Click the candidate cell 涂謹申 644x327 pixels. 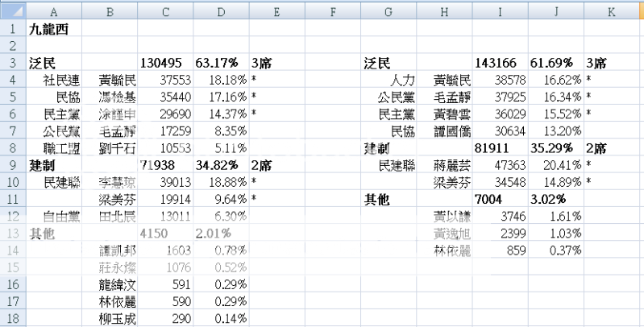pyautogui.click(x=110, y=114)
